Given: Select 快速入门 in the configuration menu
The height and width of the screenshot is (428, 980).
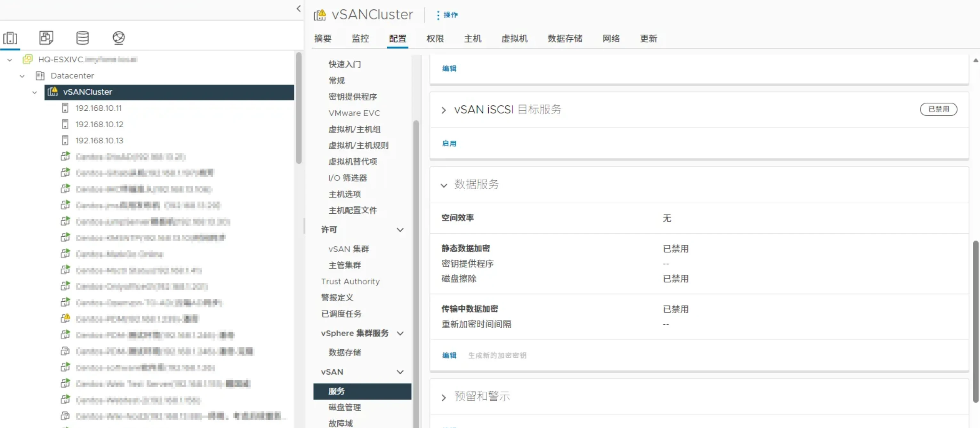Looking at the screenshot, I should pyautogui.click(x=345, y=64).
